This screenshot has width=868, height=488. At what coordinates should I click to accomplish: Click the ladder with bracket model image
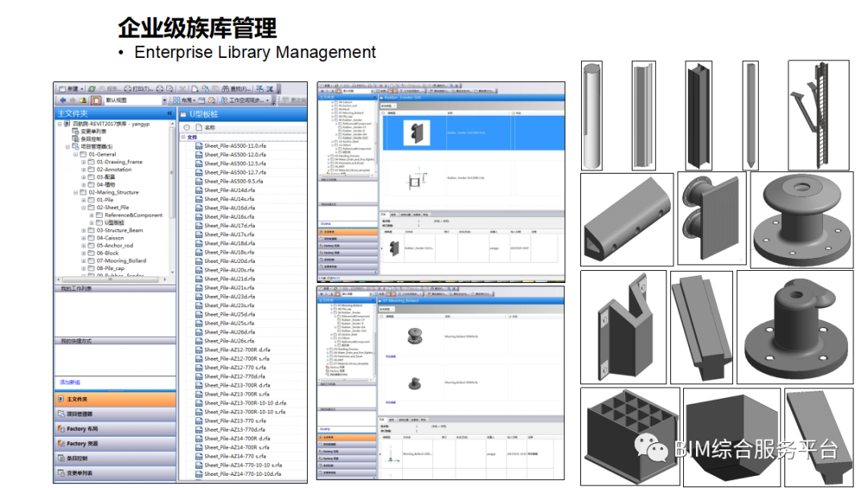[818, 115]
